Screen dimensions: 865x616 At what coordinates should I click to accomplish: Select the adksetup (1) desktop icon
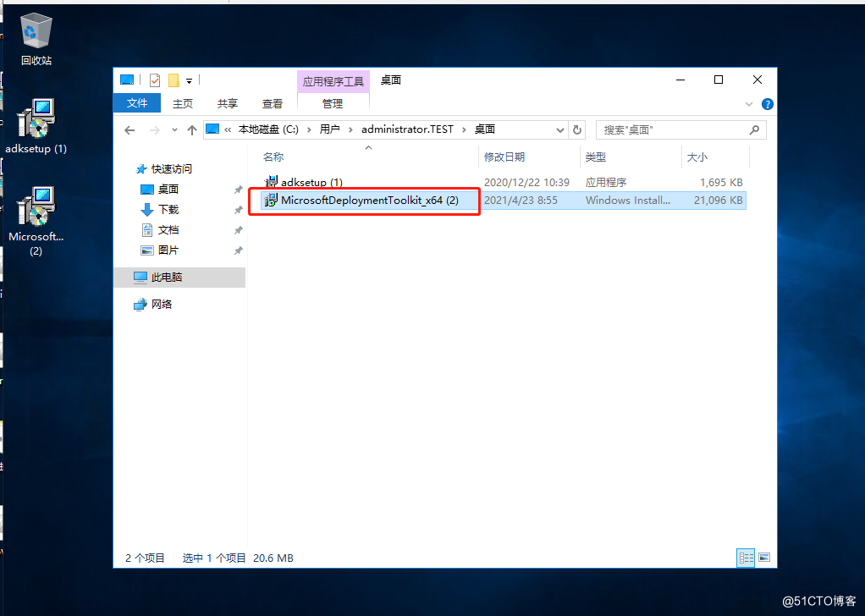click(36, 126)
